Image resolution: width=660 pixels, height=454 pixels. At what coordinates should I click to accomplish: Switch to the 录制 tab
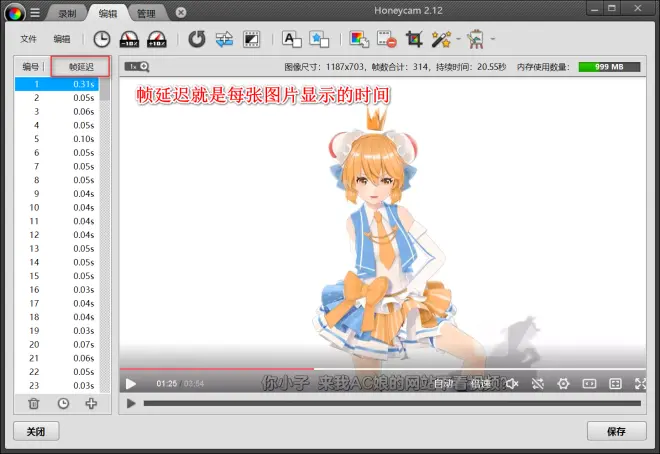click(x=67, y=13)
